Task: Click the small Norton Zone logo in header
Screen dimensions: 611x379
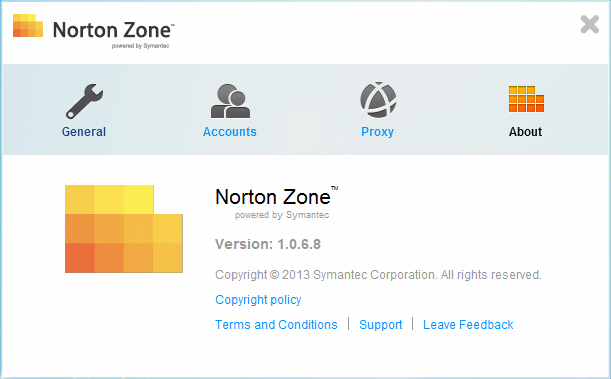Action: (28, 26)
